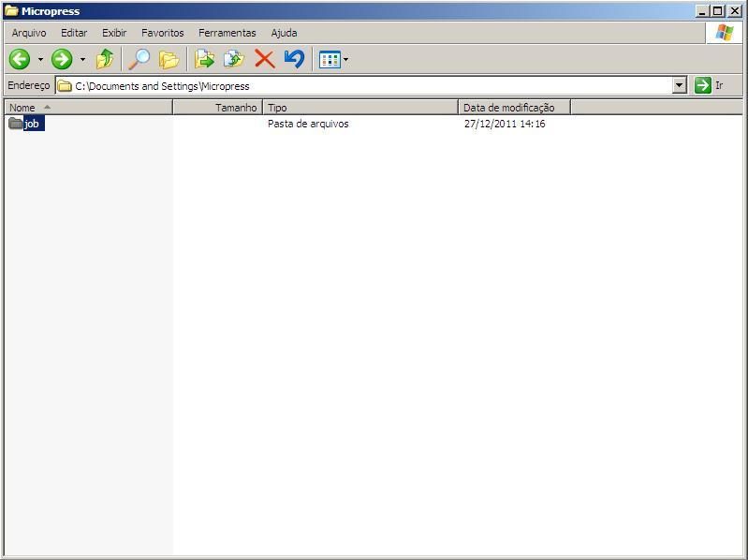Expand the Views dropdown arrow
Viewport: 748px width, 560px height.
point(345,60)
